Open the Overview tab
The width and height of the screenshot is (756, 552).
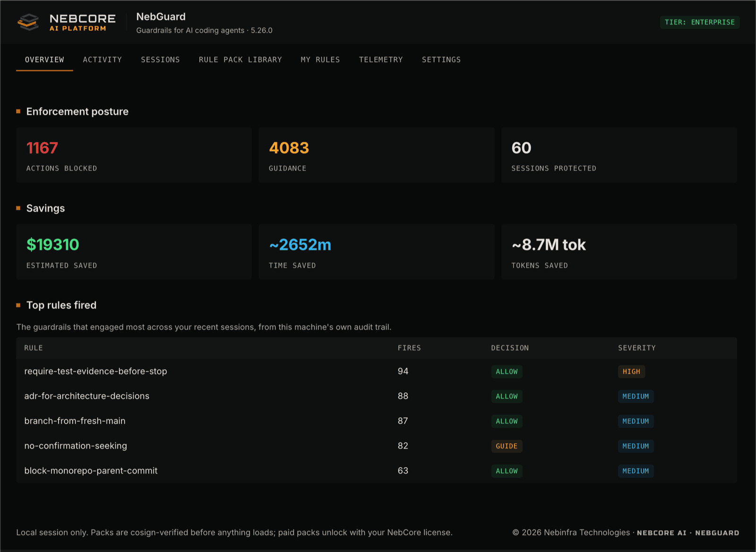click(44, 60)
